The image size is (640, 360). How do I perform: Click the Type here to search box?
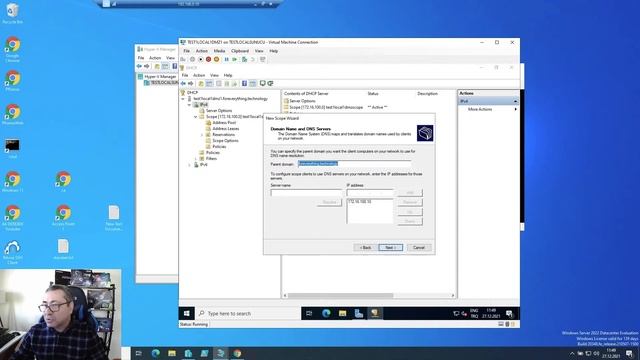click(x=248, y=313)
